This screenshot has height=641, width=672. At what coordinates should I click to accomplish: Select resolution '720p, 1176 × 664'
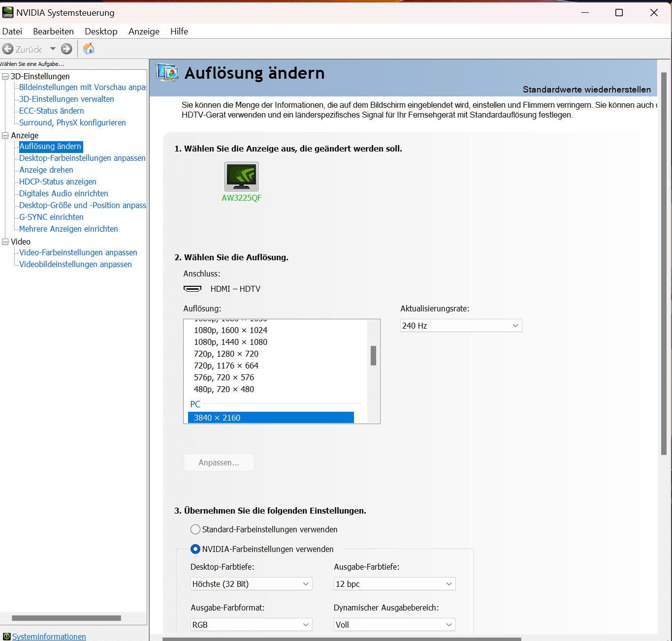pyautogui.click(x=226, y=366)
